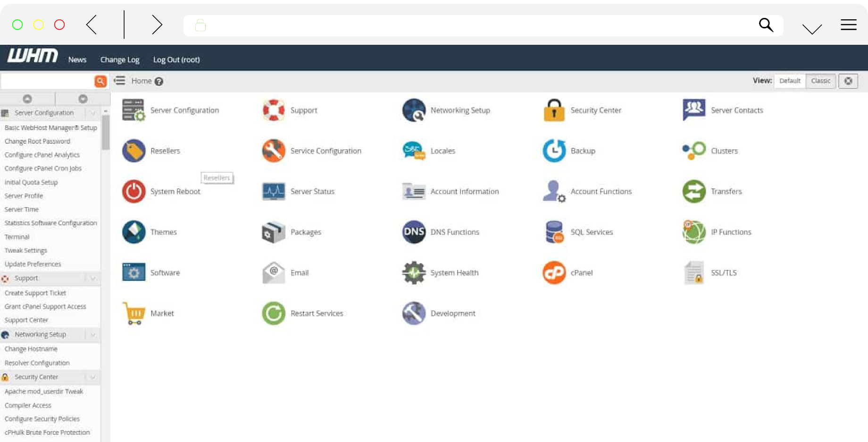Viewport: 868px width, 442px height.
Task: Toggle the sidebar menu hamburger icon
Action: [120, 81]
